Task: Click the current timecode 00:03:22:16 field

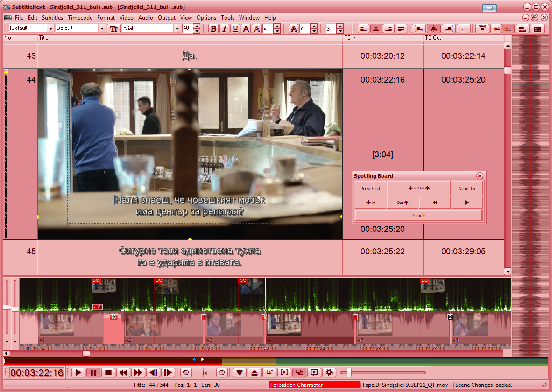Action: tap(36, 373)
